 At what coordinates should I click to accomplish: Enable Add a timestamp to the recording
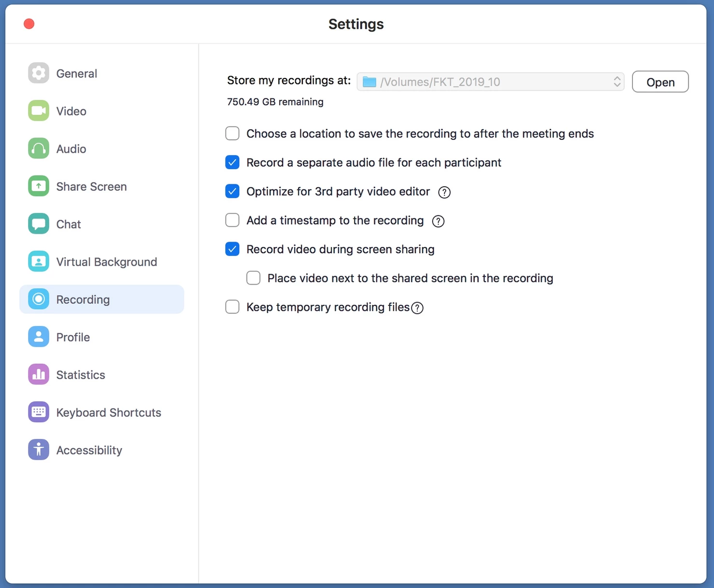coord(233,220)
